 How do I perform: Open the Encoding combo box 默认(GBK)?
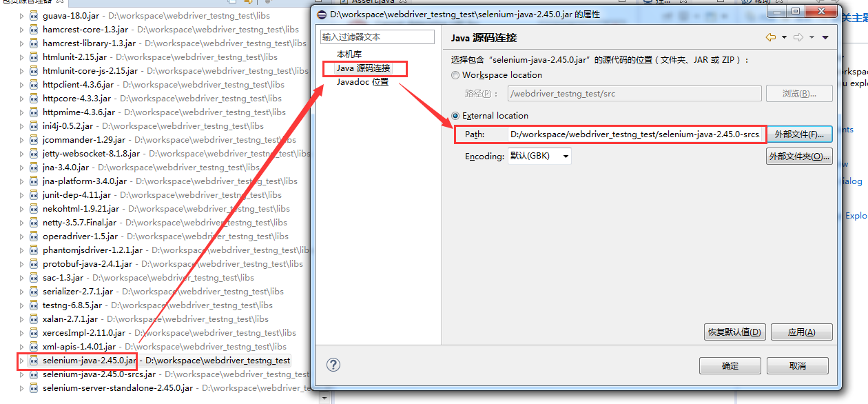tap(539, 156)
